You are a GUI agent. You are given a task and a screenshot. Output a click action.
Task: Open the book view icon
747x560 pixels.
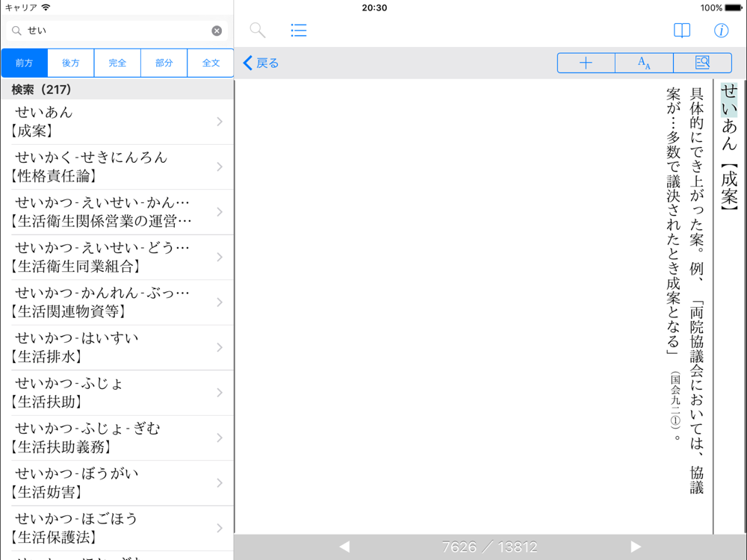pyautogui.click(x=682, y=31)
